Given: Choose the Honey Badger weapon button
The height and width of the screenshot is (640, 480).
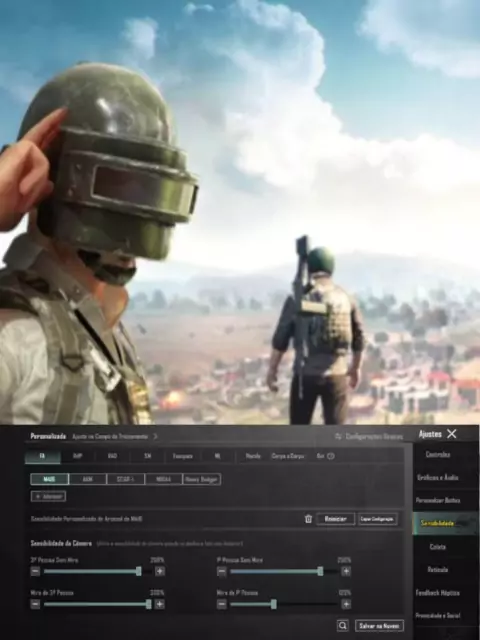Looking at the screenshot, I should pyautogui.click(x=202, y=479).
